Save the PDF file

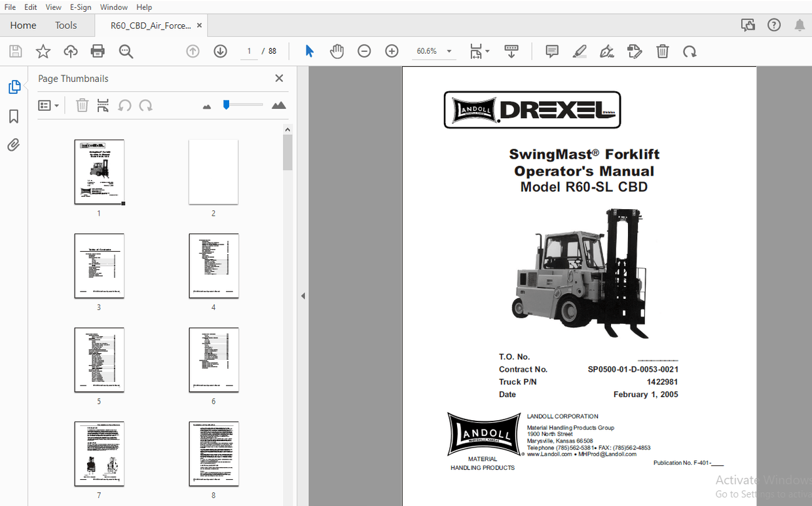(x=15, y=51)
